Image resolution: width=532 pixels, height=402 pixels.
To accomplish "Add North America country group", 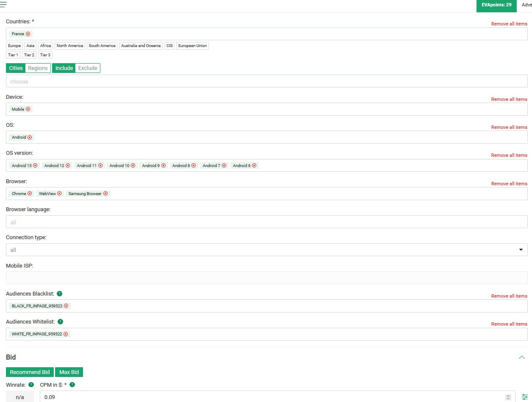I will click(70, 46).
